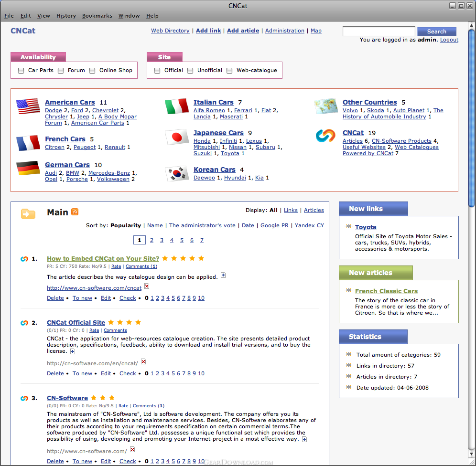Click the bullet icon next to Toyota new link
Viewport: 476px width, 466px height.
[x=348, y=226]
